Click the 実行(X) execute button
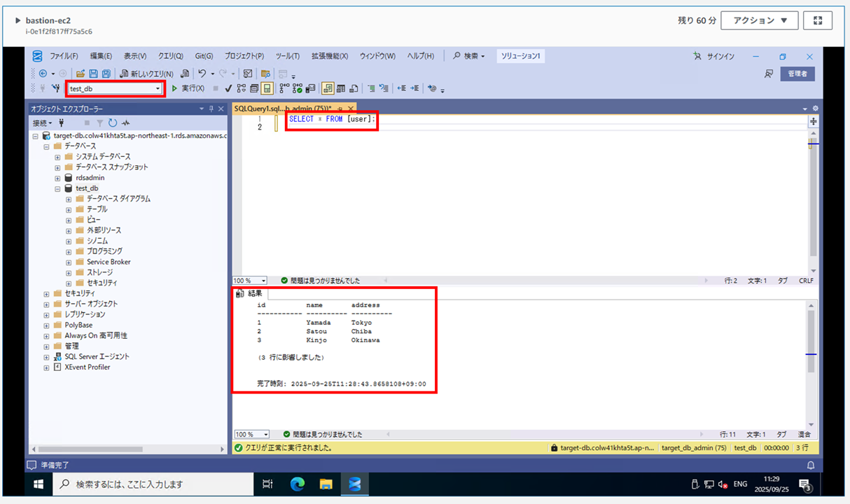Viewport: 850px width, 504px height. [188, 88]
